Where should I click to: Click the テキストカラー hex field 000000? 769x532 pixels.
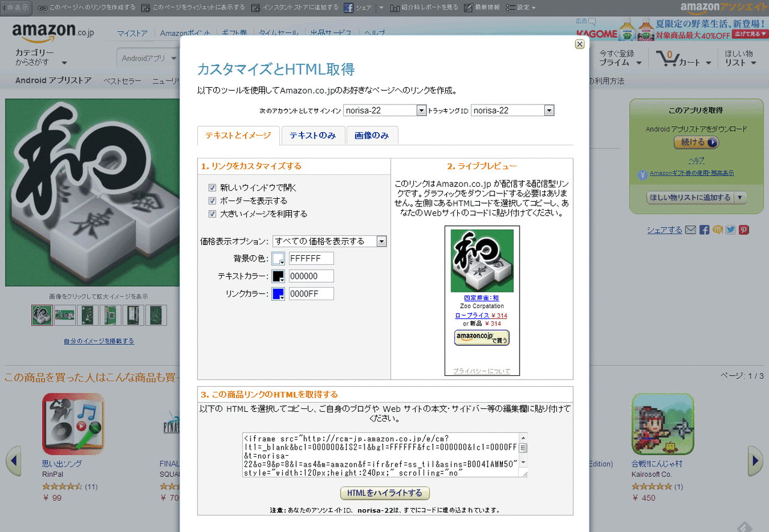click(x=311, y=276)
